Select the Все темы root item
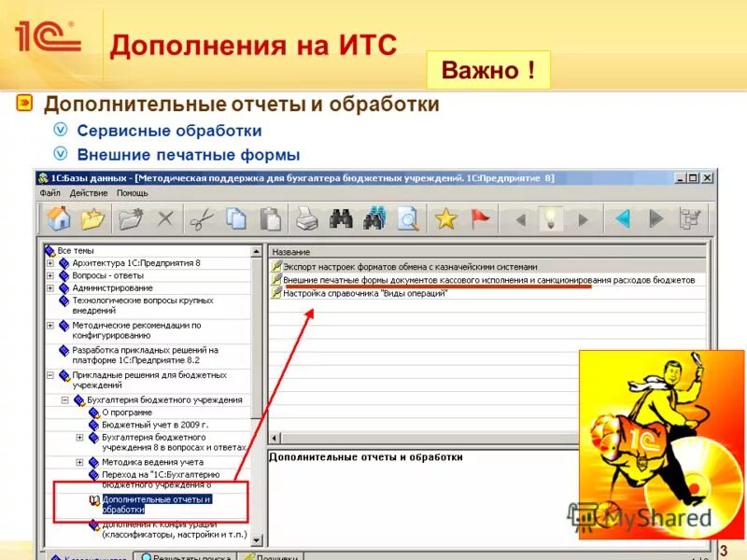Viewport: 747px width, 560px height. (x=76, y=250)
